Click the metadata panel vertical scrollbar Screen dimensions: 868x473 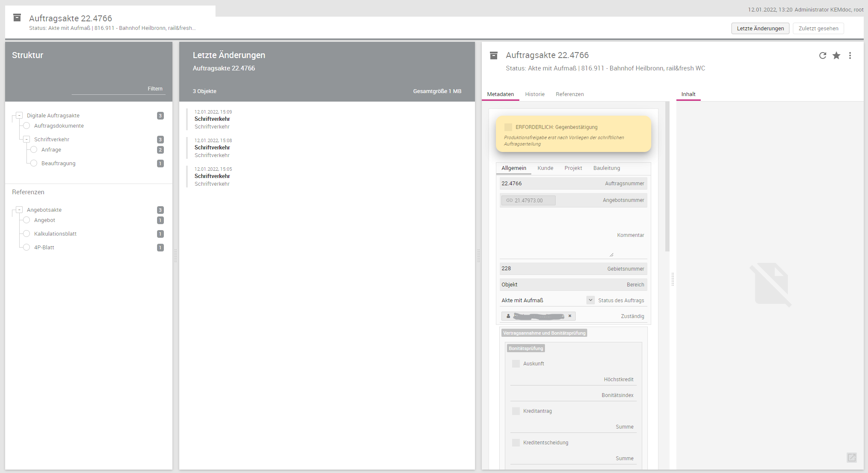click(x=667, y=177)
